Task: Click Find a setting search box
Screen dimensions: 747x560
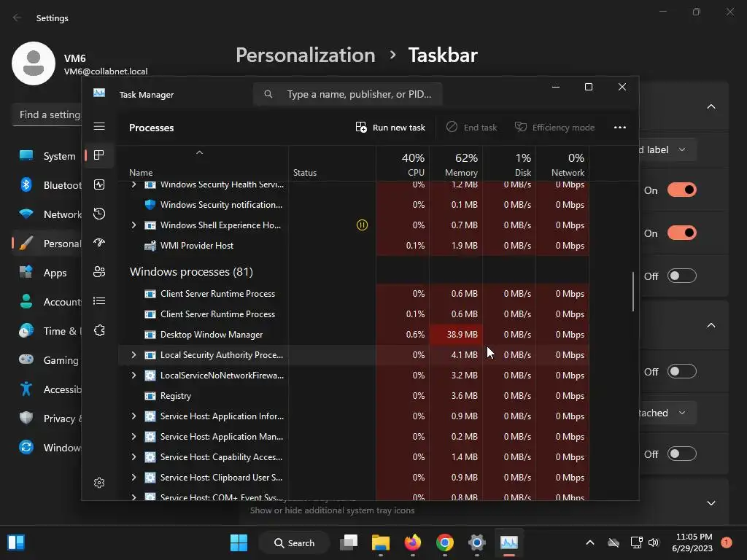Action: (47, 114)
